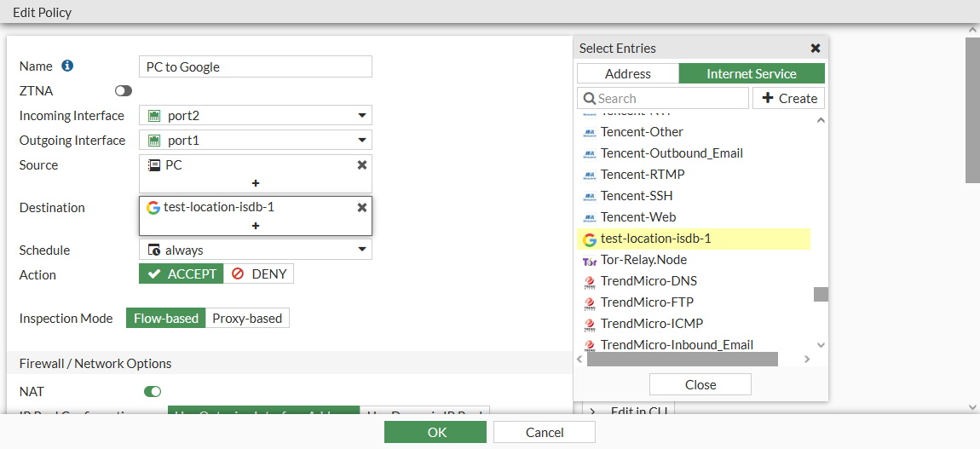Screen dimensions: 980x449
Task: Click the schedule clock icon beside always
Action: tap(153, 250)
